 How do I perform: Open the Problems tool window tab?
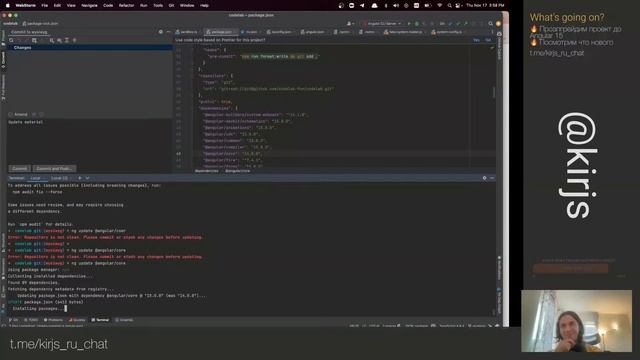(53, 320)
